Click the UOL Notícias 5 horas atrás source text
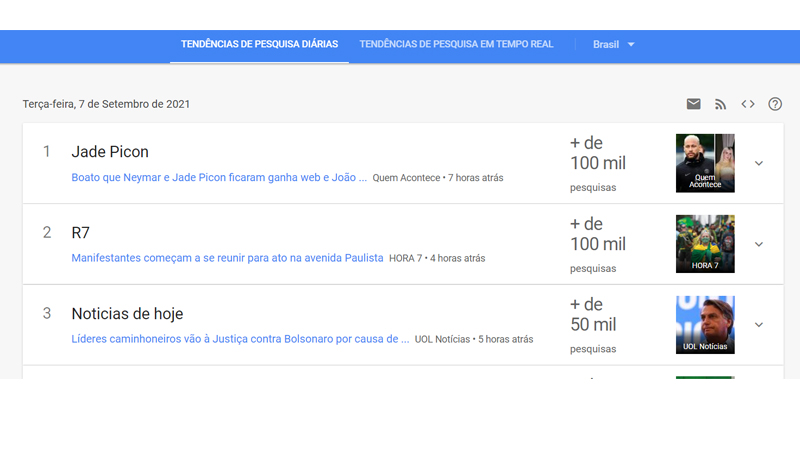 473,339
